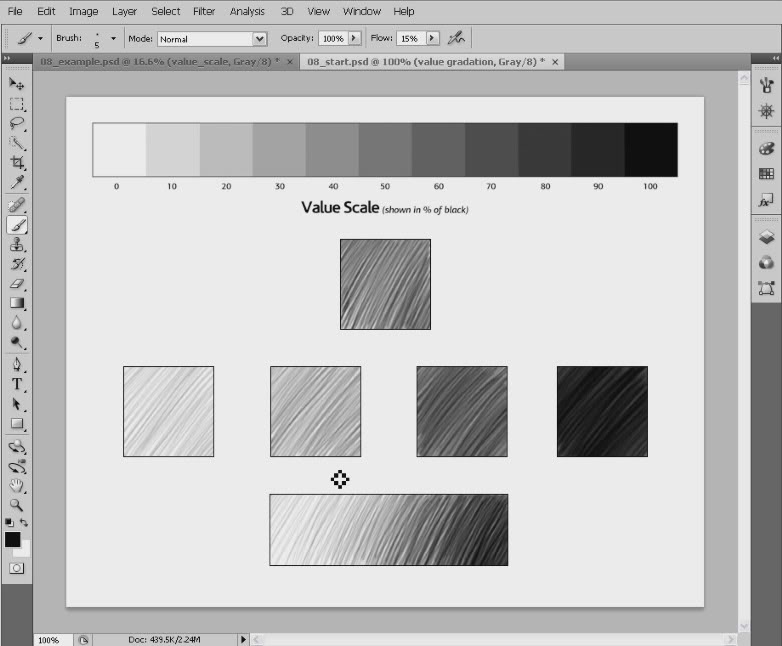Open the File menu
The width and height of the screenshot is (782, 646).
(x=15, y=11)
